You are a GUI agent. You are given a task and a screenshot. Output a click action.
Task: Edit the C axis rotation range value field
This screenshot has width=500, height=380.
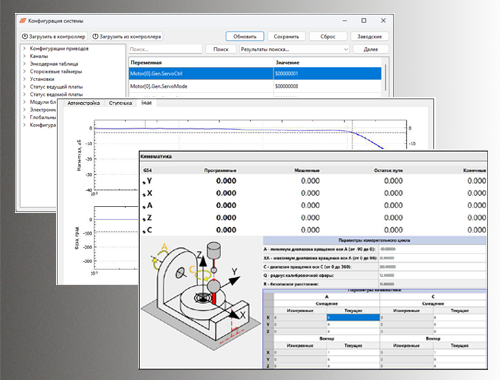pos(432,267)
